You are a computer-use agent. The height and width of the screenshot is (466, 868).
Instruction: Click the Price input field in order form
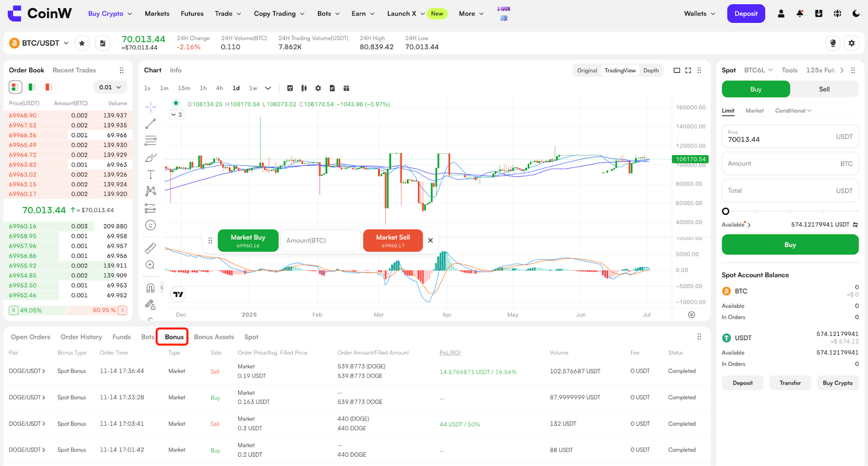point(790,136)
